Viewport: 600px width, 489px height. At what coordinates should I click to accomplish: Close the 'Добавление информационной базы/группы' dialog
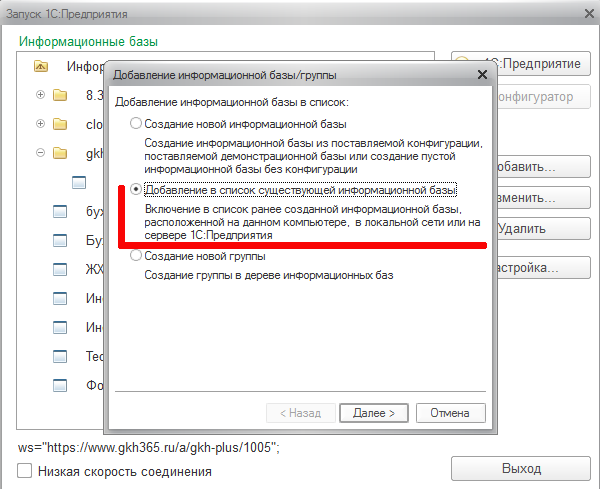tap(482, 74)
